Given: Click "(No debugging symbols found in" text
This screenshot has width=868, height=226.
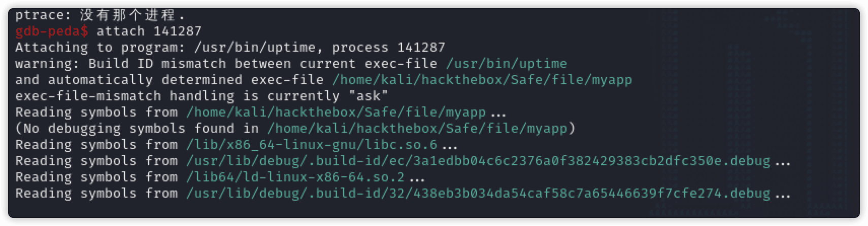Looking at the screenshot, I should (x=137, y=129).
